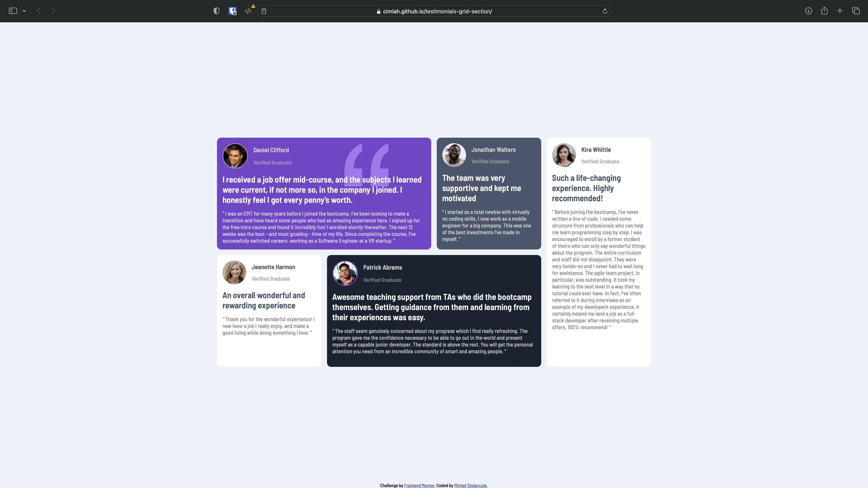Open the privacy shield report icon

click(216, 11)
